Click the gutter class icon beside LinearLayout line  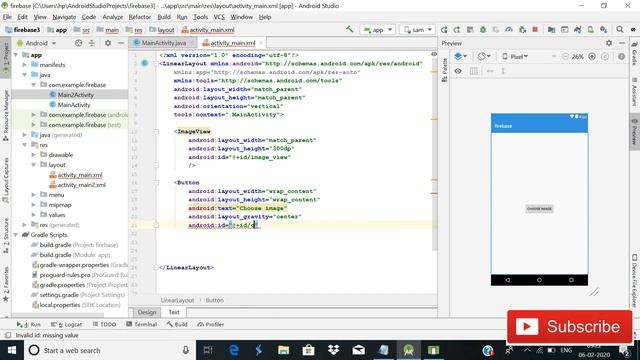tap(144, 63)
